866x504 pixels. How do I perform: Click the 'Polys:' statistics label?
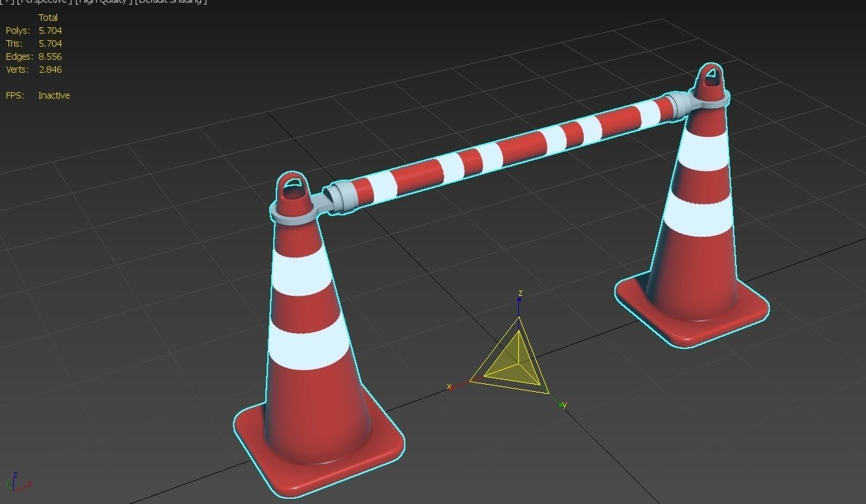(18, 30)
